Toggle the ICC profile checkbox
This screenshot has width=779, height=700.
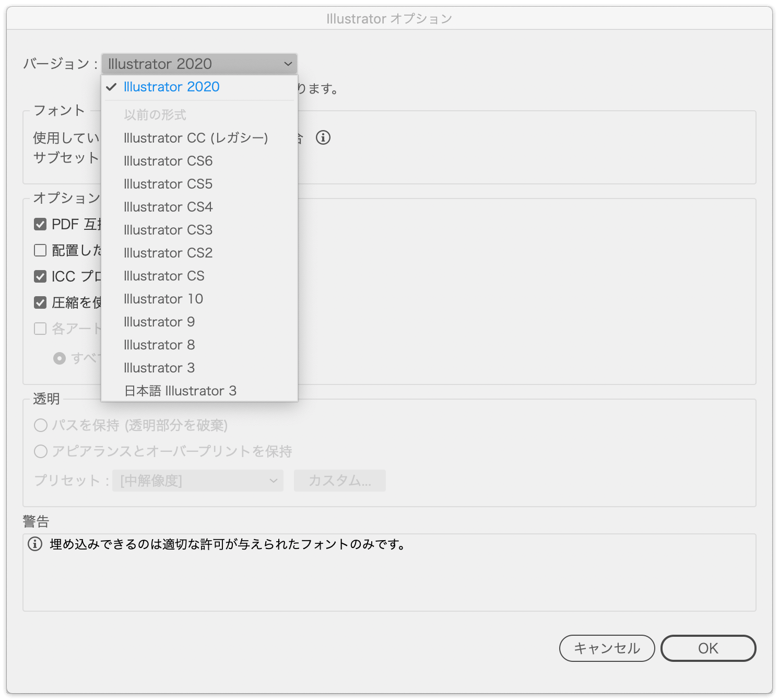point(40,276)
